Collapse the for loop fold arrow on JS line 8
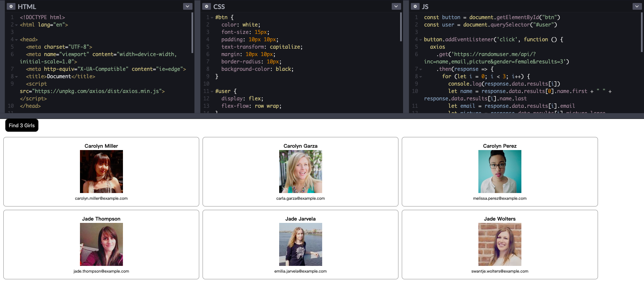This screenshot has width=644, height=283. 421,77
